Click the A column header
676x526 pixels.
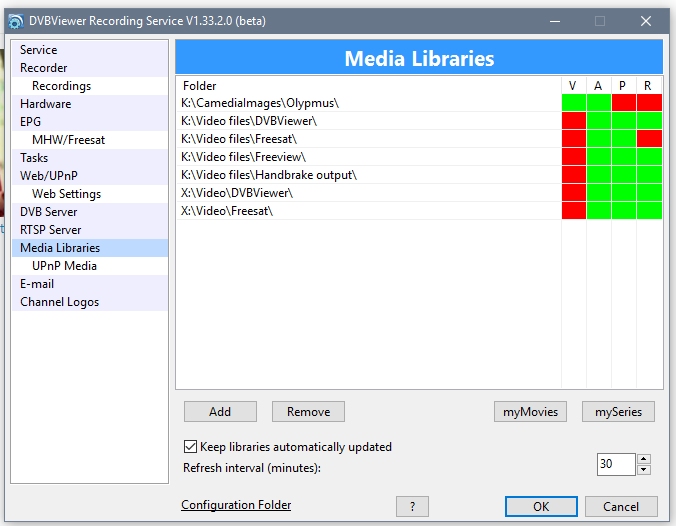pos(599,86)
